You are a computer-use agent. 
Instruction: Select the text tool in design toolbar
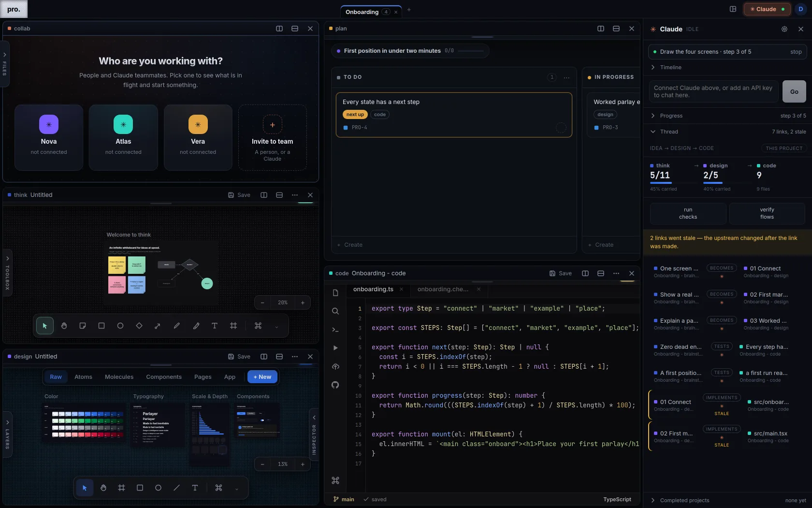(x=195, y=488)
